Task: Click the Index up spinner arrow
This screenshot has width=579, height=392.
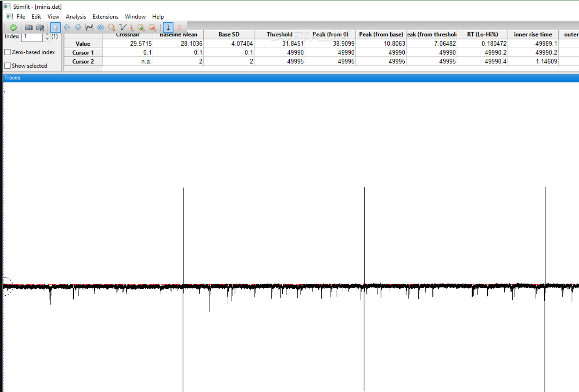Action: click(x=47, y=34)
